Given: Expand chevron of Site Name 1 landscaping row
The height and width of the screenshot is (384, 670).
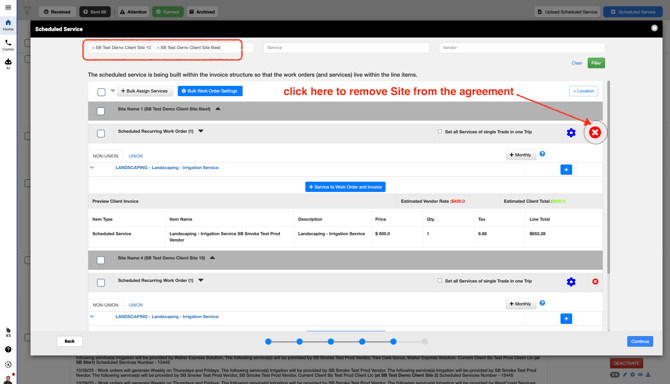Looking at the screenshot, I should click(x=92, y=167).
